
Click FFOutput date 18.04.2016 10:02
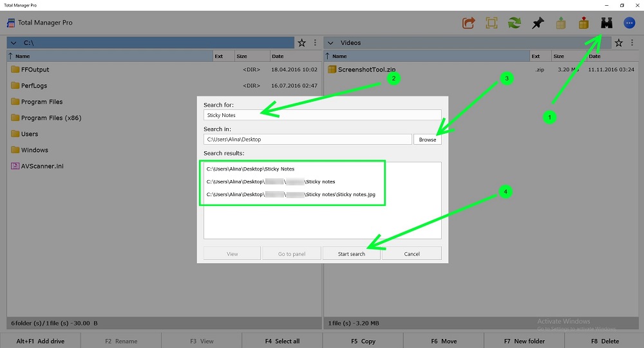[x=294, y=69]
